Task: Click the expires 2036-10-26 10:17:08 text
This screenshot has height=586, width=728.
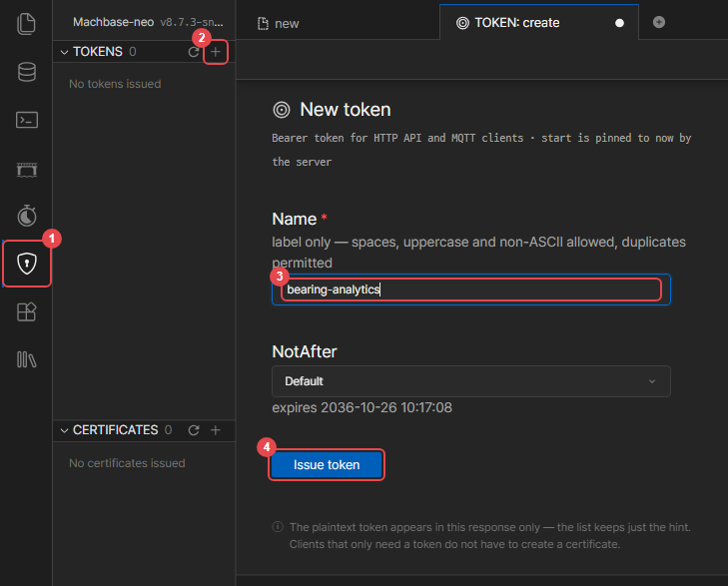Action: (362, 407)
